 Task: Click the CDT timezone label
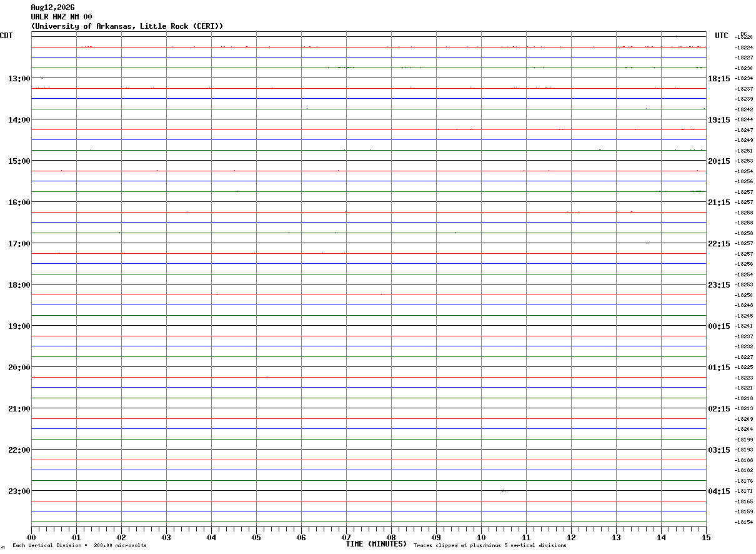pyautogui.click(x=6, y=36)
